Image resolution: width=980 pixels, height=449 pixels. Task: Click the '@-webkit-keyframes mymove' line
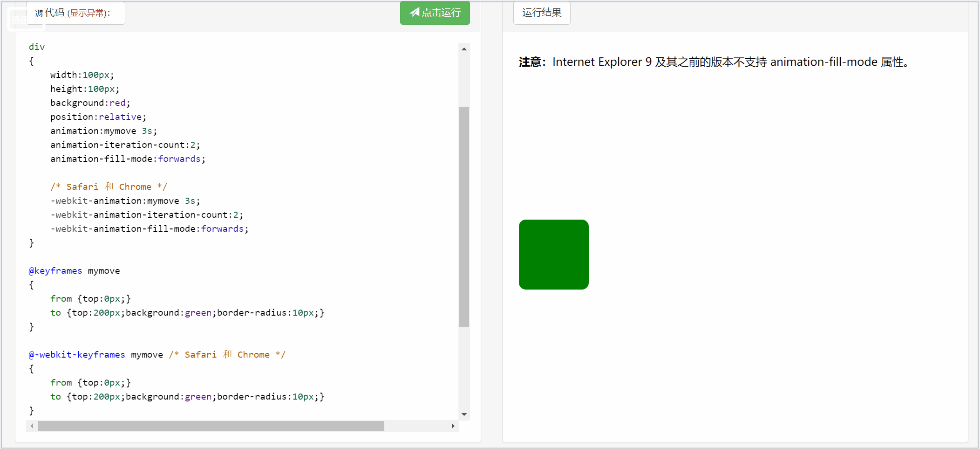pos(96,354)
